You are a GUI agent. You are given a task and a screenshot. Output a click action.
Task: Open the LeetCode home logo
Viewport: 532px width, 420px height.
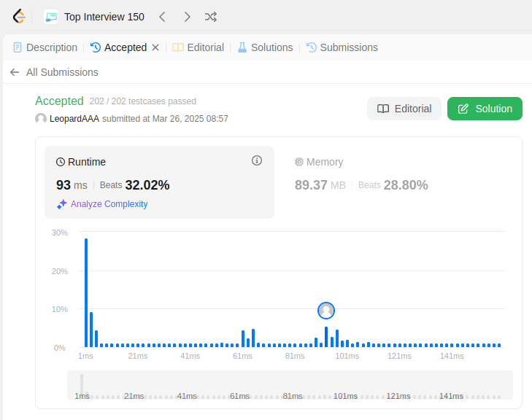point(19,17)
